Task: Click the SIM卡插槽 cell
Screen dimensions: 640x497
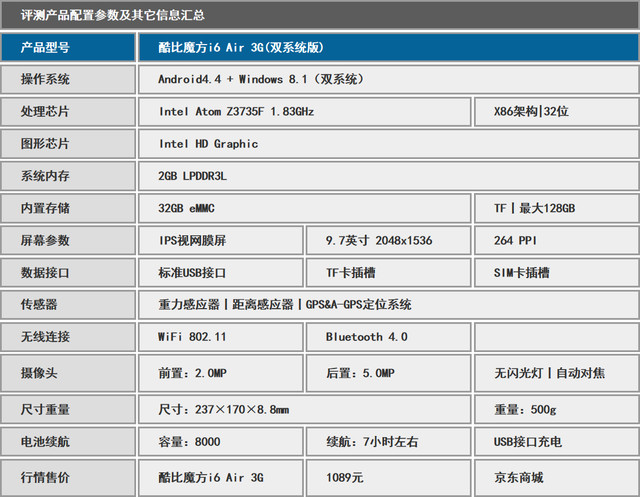Action: [x=557, y=273]
